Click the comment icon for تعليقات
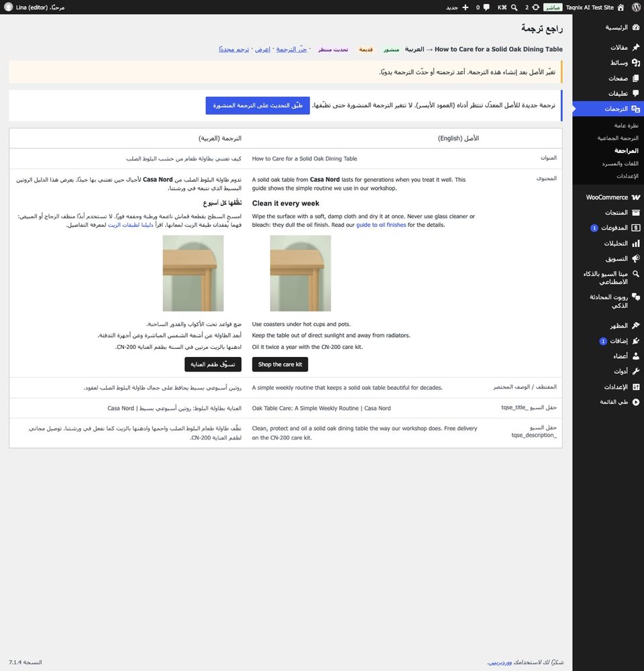 pyautogui.click(x=636, y=93)
